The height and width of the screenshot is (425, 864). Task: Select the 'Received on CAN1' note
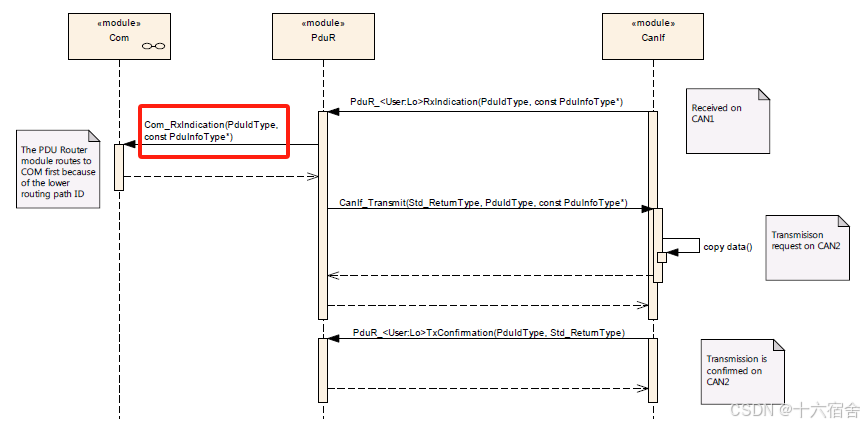click(727, 120)
